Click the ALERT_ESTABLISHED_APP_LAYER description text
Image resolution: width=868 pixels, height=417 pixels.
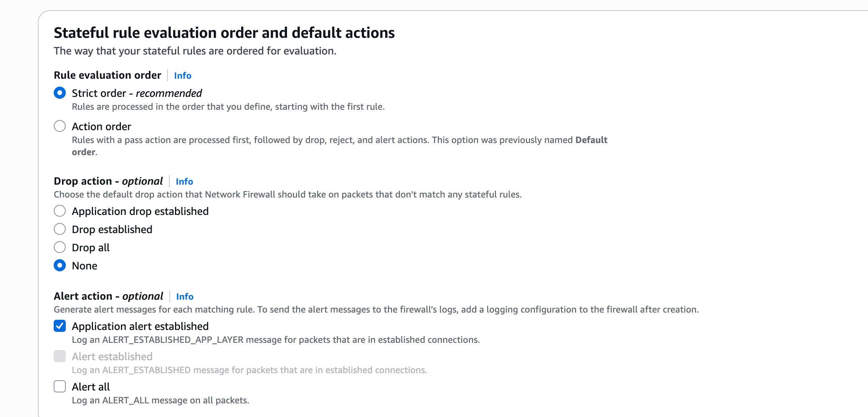pyautogui.click(x=276, y=340)
